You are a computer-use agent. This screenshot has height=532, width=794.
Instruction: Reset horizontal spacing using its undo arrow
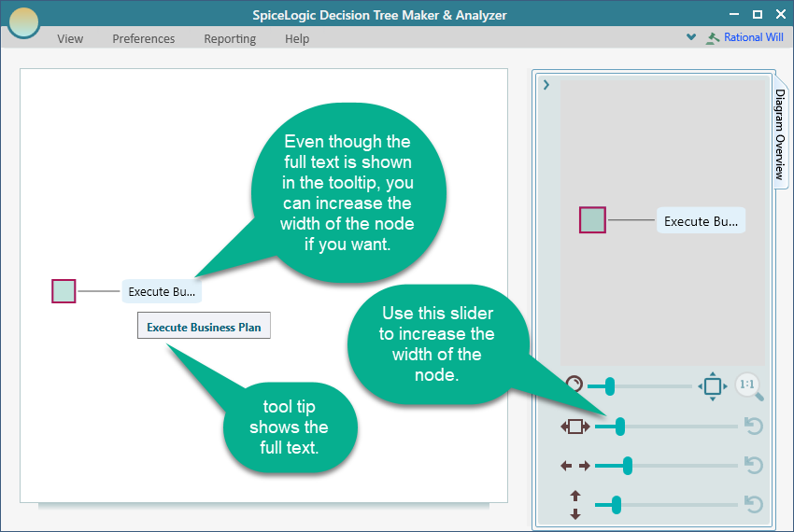pos(753,465)
